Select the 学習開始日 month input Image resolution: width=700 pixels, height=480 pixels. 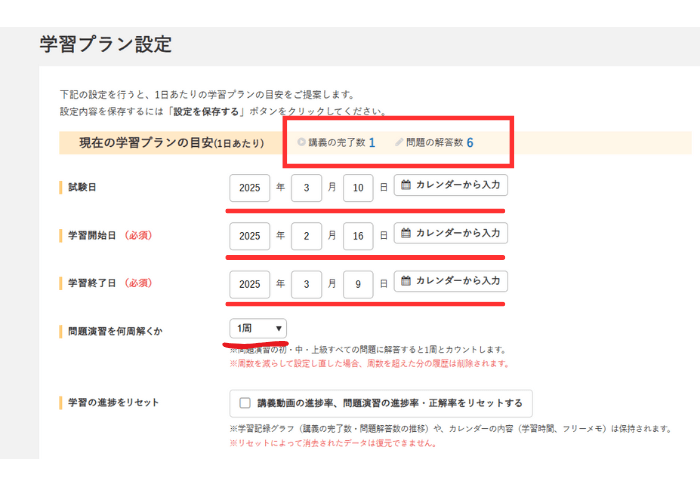tap(306, 236)
